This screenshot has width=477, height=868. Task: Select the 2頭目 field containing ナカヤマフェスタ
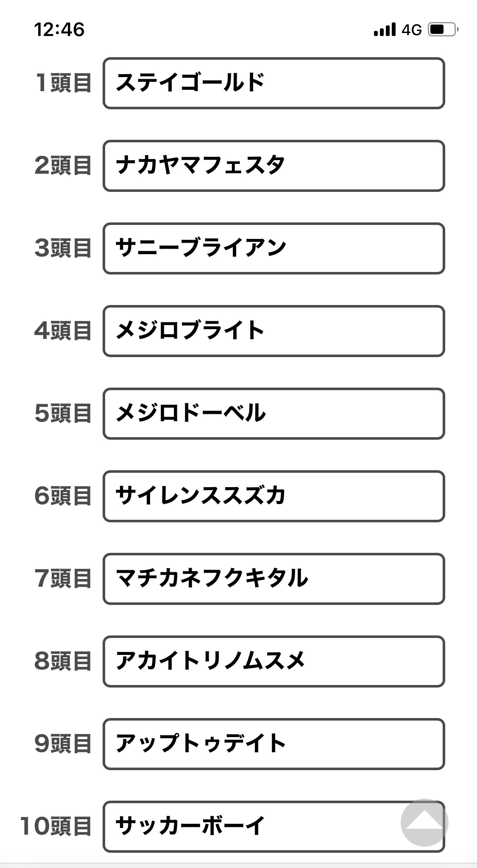click(274, 166)
